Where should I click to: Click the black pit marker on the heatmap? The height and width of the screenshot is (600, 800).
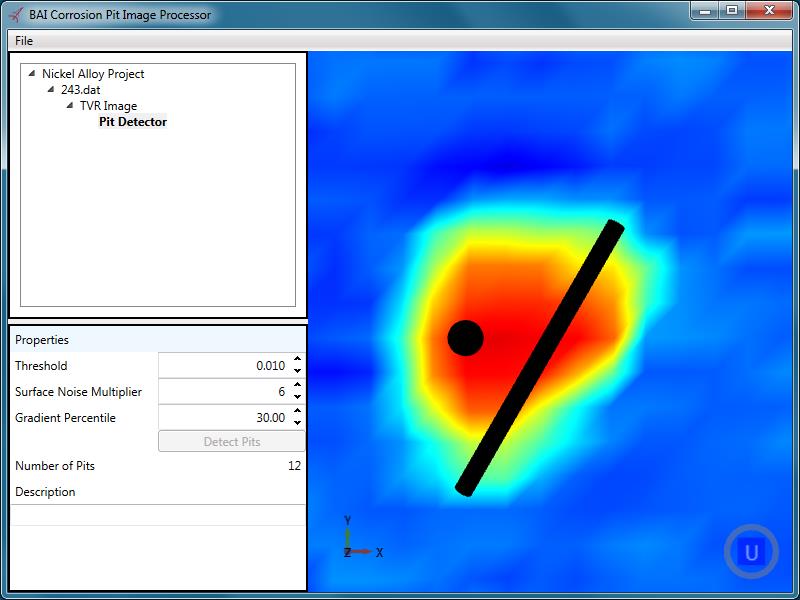pos(464,340)
